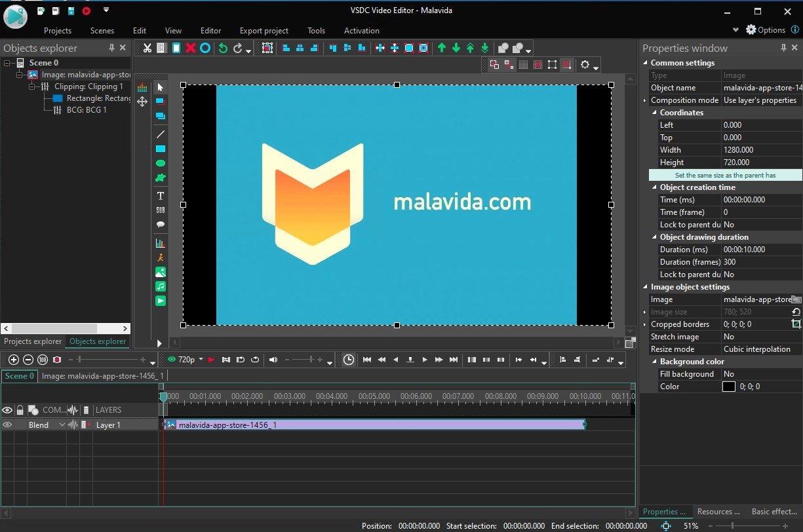Open the Options settings
Screen dimensions: 803x532
click(x=766, y=29)
